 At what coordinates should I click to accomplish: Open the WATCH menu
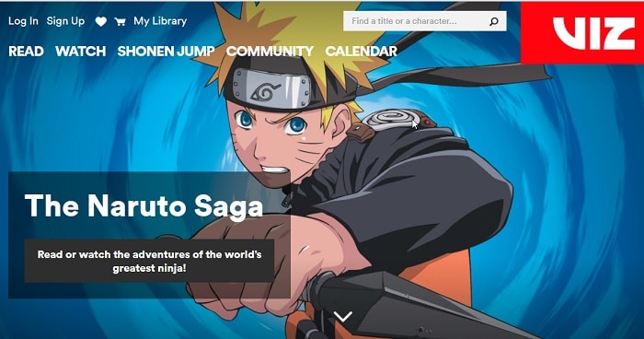[81, 51]
